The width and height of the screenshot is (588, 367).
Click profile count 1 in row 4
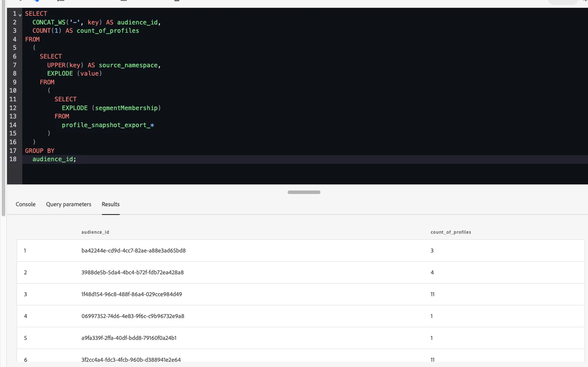431,316
